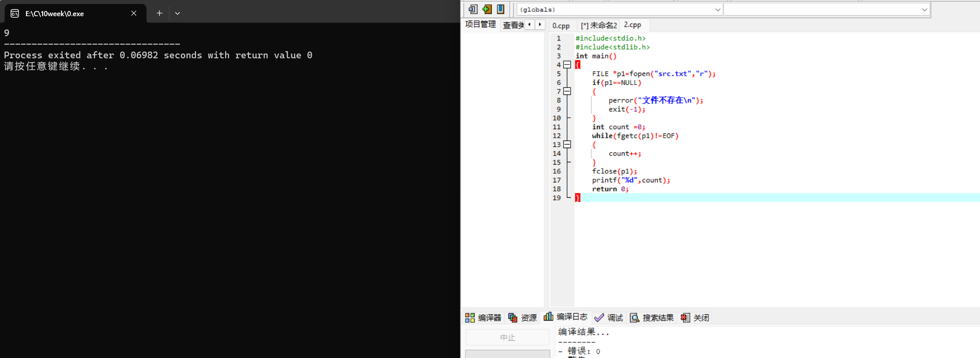Click the count++; code line

pos(625,154)
